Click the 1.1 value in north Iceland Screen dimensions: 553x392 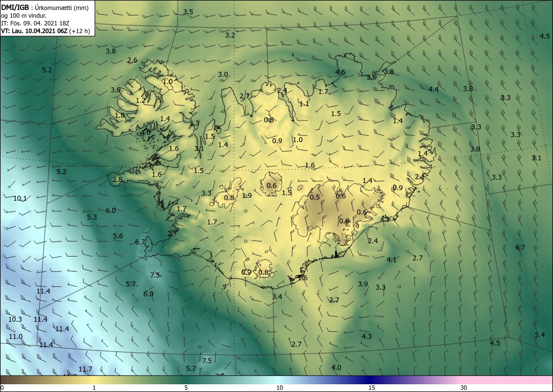pyautogui.click(x=304, y=104)
